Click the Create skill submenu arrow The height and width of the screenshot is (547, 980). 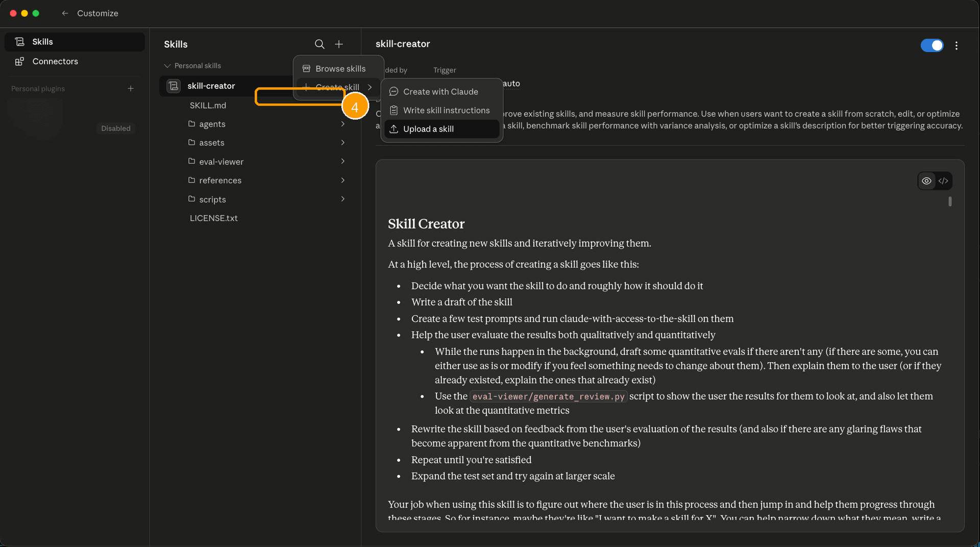coord(370,87)
